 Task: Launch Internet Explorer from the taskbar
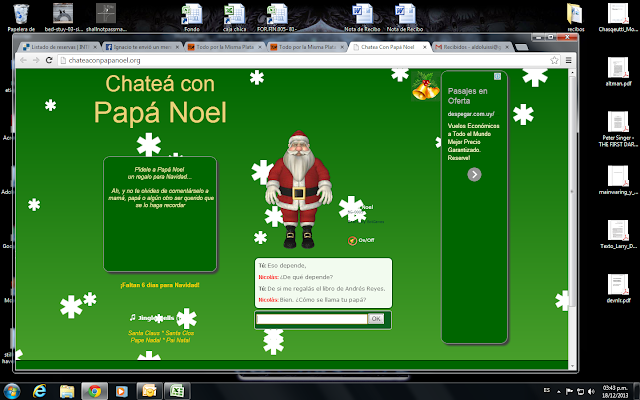[x=40, y=391]
